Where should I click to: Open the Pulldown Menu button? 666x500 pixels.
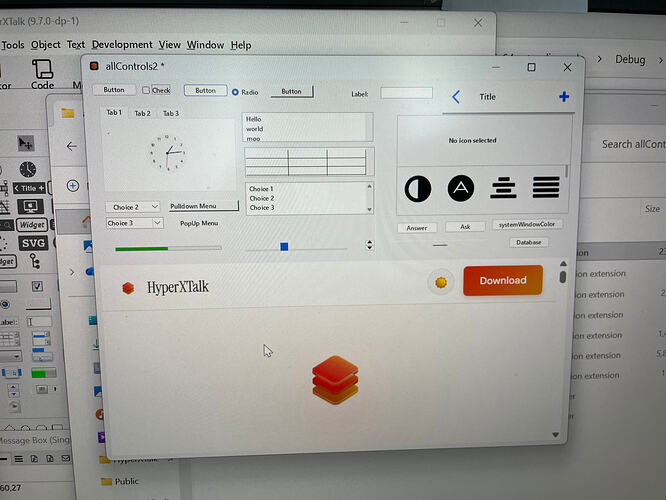click(203, 206)
